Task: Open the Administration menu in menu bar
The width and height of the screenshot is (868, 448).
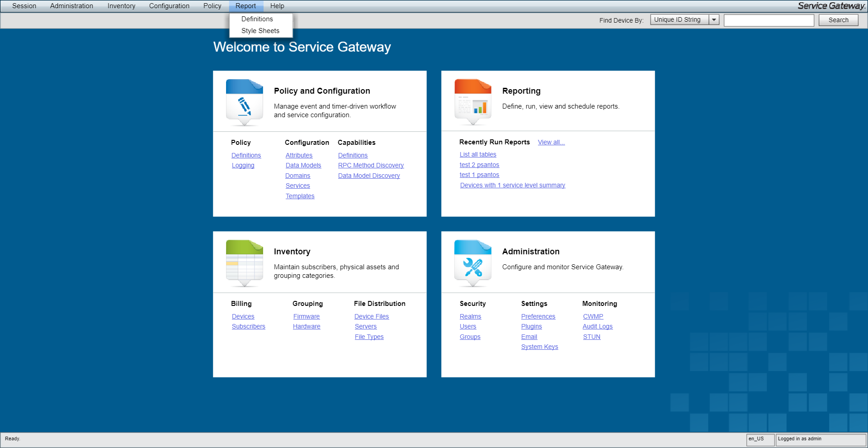Action: pyautogui.click(x=71, y=6)
